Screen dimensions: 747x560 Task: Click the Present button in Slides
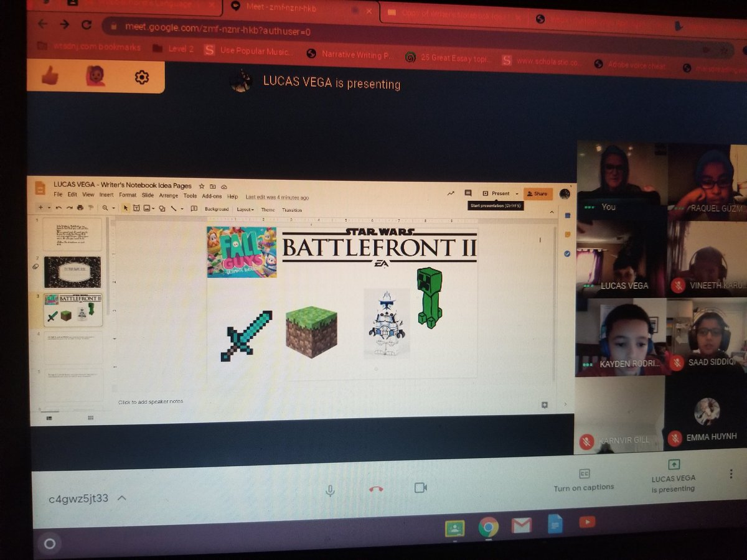point(497,194)
